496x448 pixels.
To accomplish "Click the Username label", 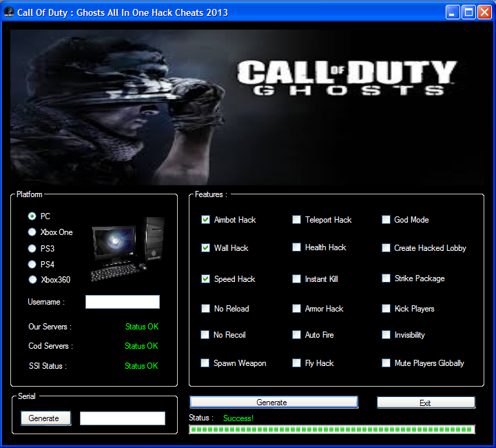I will (46, 302).
